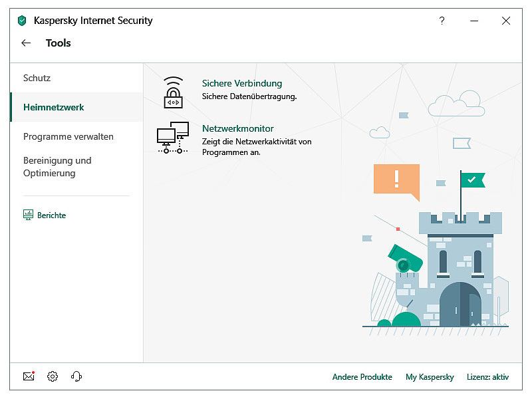Switch to Programme verwalten section

[x=68, y=136]
